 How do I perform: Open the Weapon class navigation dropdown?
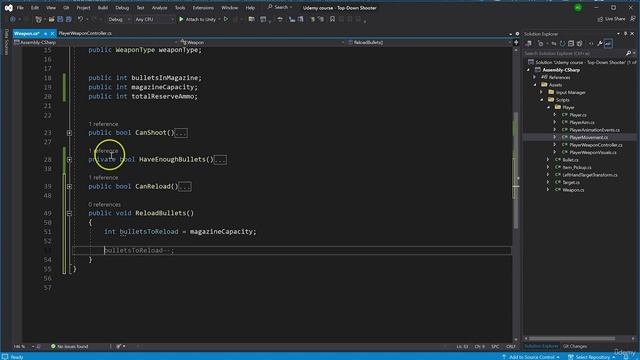coord(263,42)
